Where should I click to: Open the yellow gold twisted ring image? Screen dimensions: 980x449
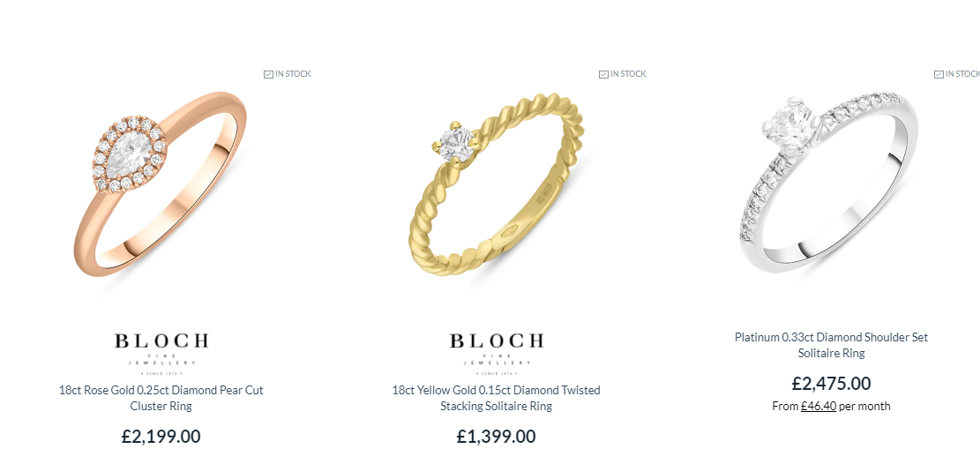tap(497, 186)
